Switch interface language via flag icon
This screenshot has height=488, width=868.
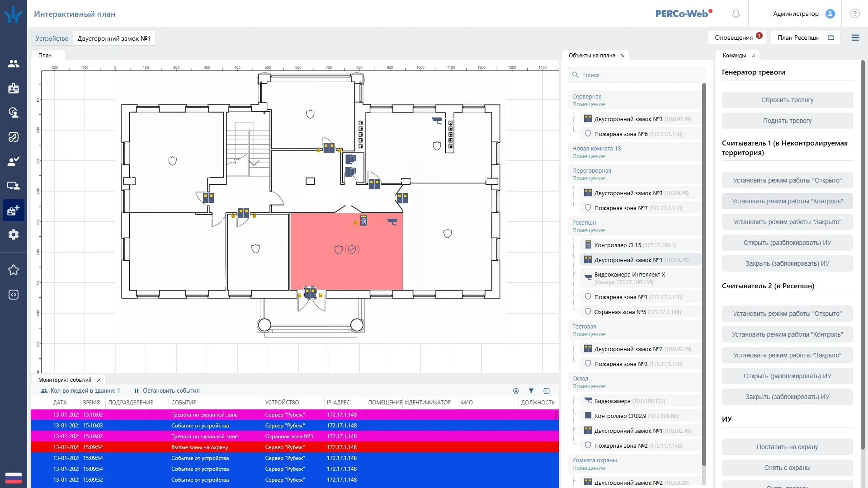coord(14,478)
